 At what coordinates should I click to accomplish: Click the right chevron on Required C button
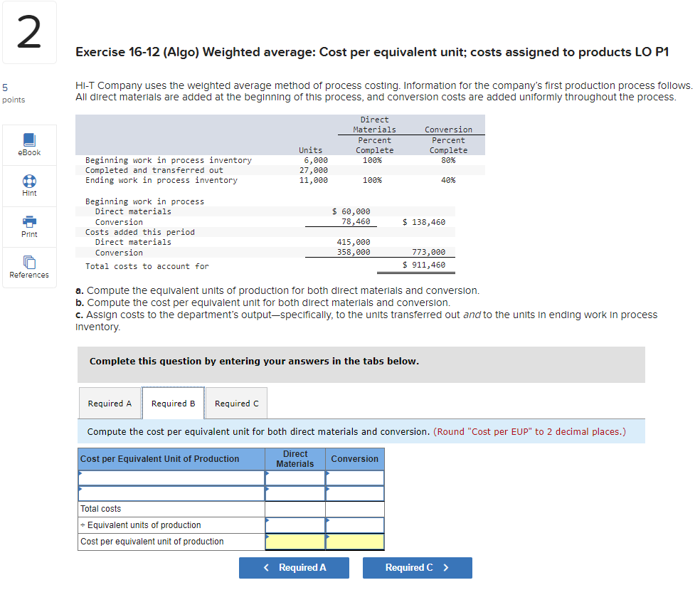(445, 568)
